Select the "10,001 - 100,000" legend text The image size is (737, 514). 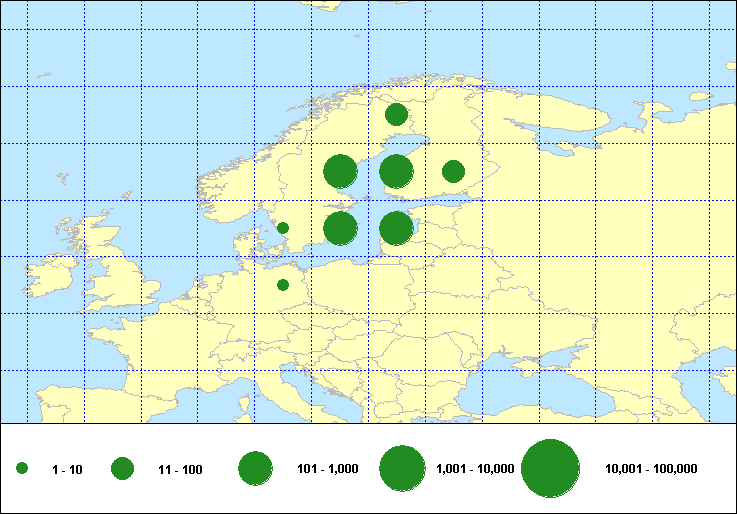[651, 469]
